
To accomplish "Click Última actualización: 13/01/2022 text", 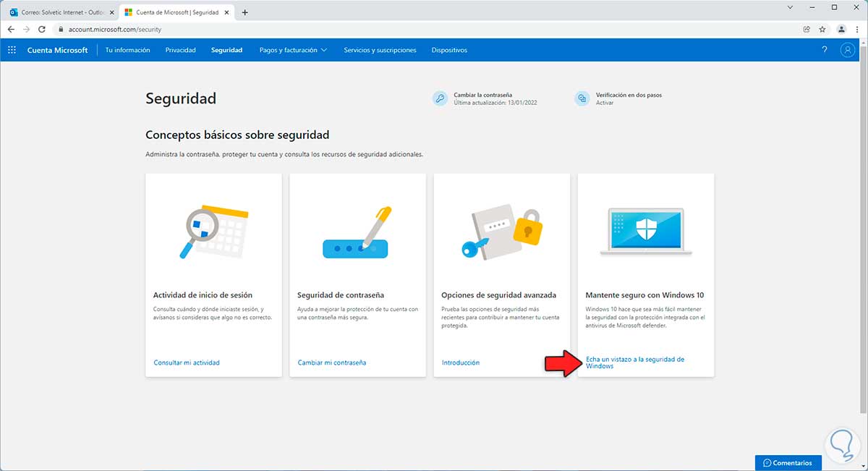I will tap(495, 103).
